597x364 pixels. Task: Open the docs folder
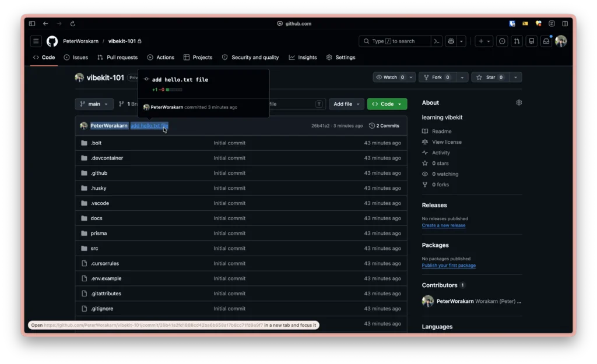tap(96, 218)
